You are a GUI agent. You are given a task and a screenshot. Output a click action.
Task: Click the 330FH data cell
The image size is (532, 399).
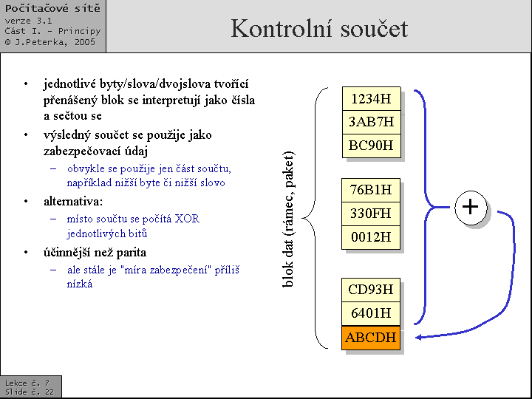[x=371, y=214]
